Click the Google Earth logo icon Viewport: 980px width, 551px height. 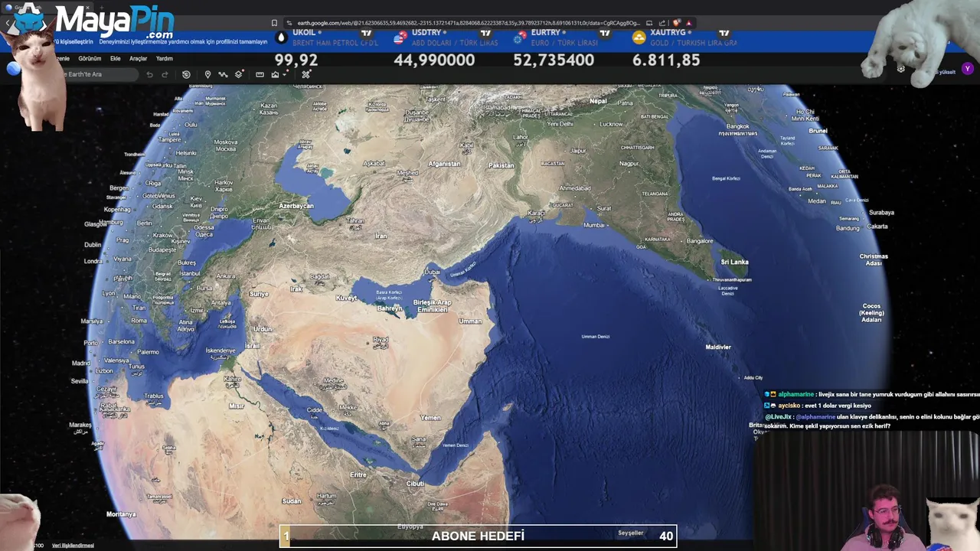[13, 69]
